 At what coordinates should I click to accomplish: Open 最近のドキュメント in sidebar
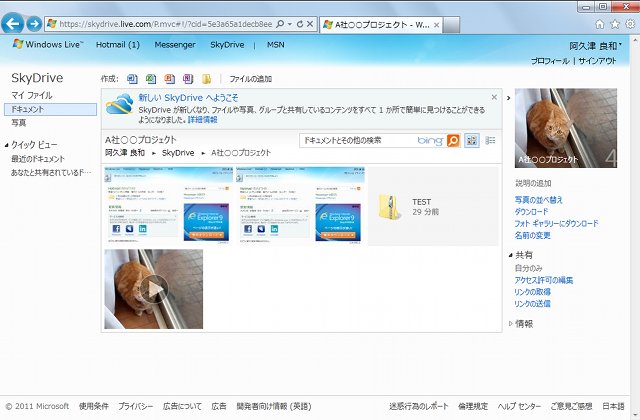point(38,159)
